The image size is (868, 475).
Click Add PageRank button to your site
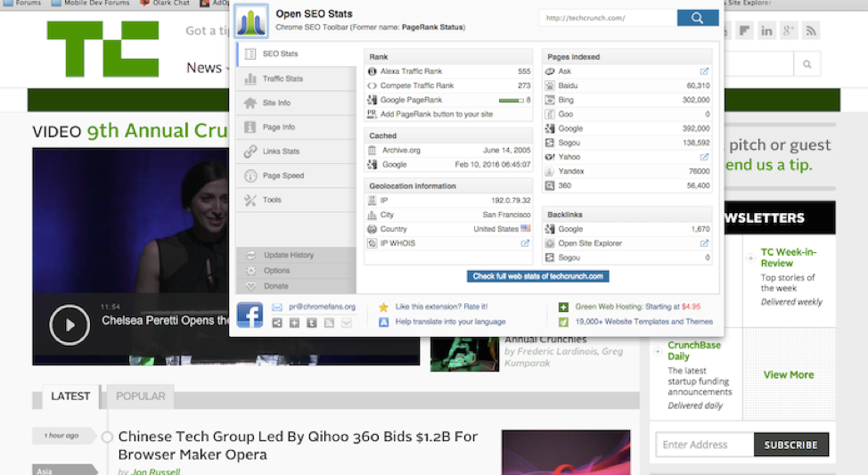tap(436, 114)
